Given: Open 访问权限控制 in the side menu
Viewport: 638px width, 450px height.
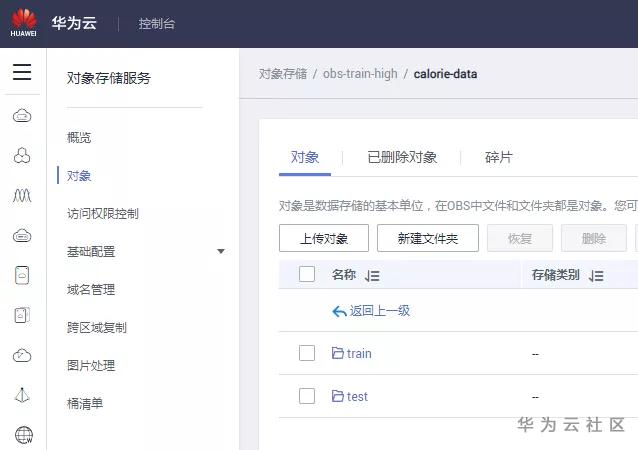Looking at the screenshot, I should click(x=103, y=214).
